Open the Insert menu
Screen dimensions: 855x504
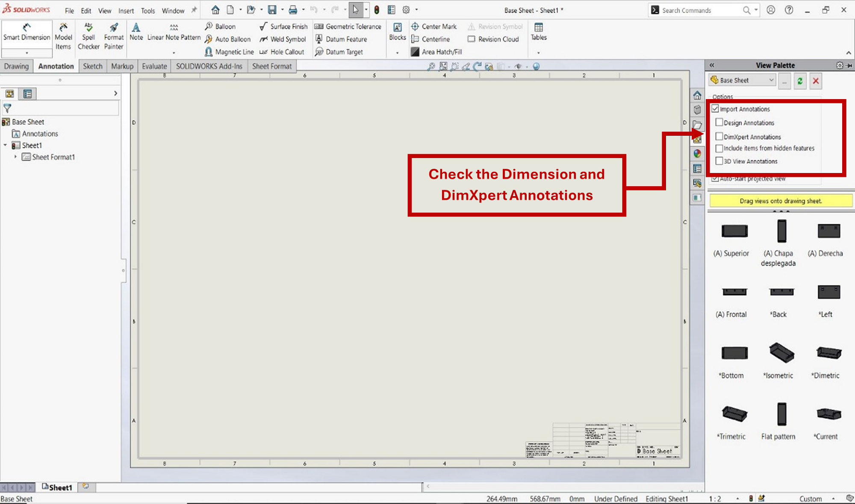(126, 11)
